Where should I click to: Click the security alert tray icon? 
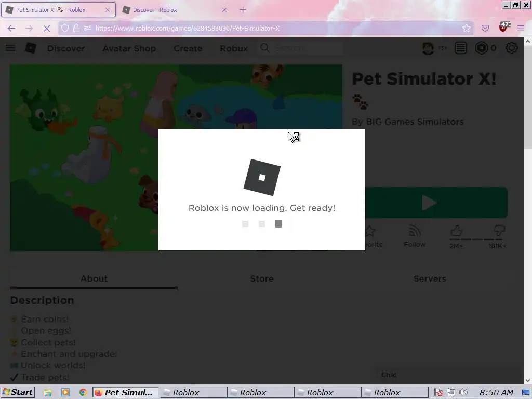pos(438,393)
